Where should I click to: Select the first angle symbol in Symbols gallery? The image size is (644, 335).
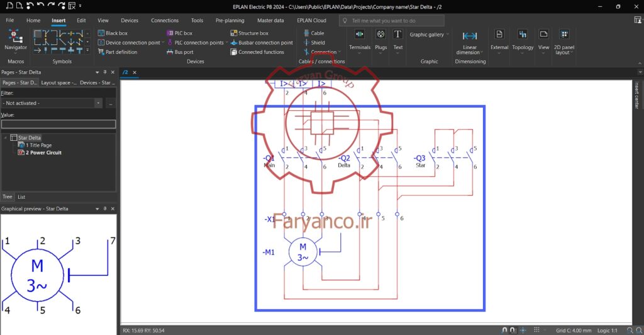[x=37, y=34]
